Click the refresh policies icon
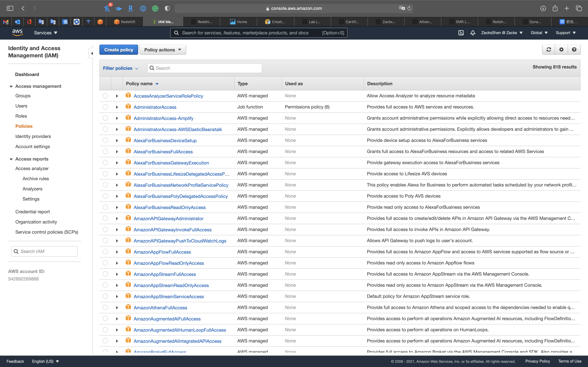The height and width of the screenshot is (367, 588). [549, 49]
